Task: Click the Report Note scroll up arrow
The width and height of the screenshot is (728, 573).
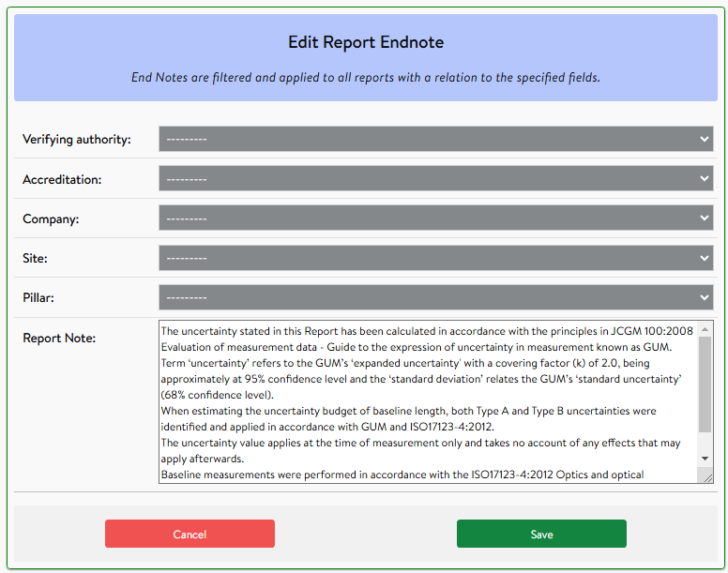Action: [x=705, y=329]
